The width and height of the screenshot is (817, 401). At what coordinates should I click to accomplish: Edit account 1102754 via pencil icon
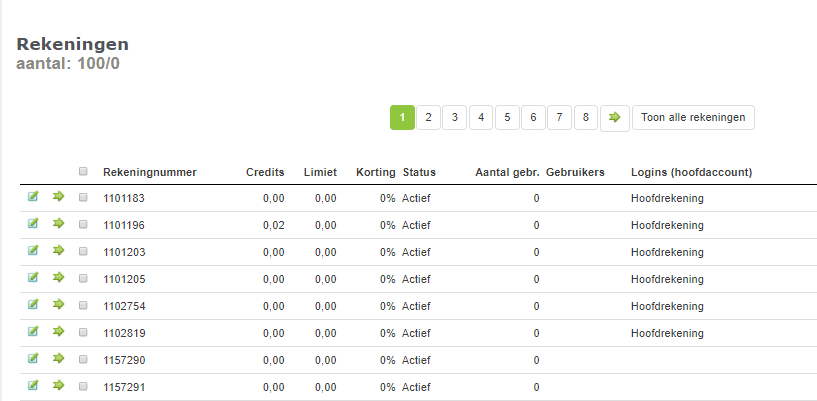(33, 305)
